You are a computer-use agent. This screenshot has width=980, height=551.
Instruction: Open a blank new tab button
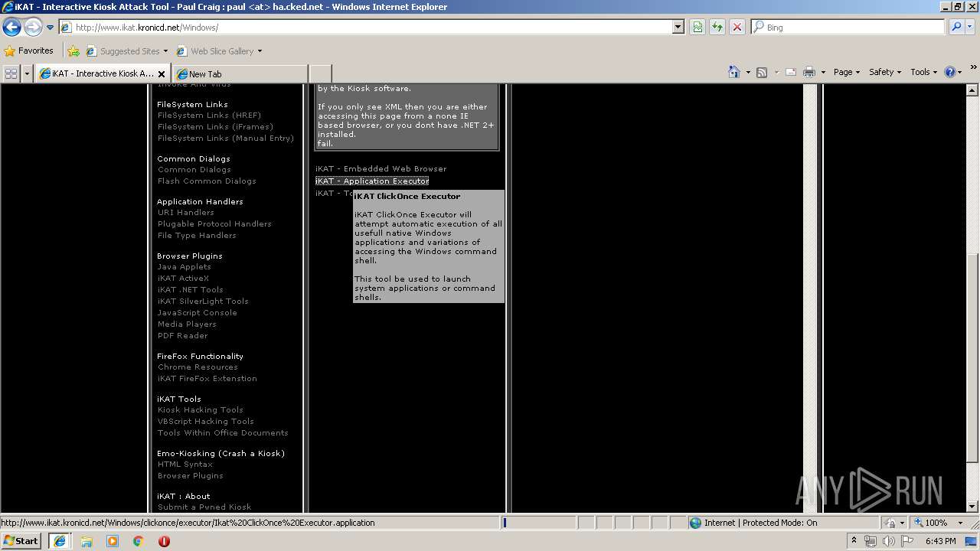[x=320, y=74]
